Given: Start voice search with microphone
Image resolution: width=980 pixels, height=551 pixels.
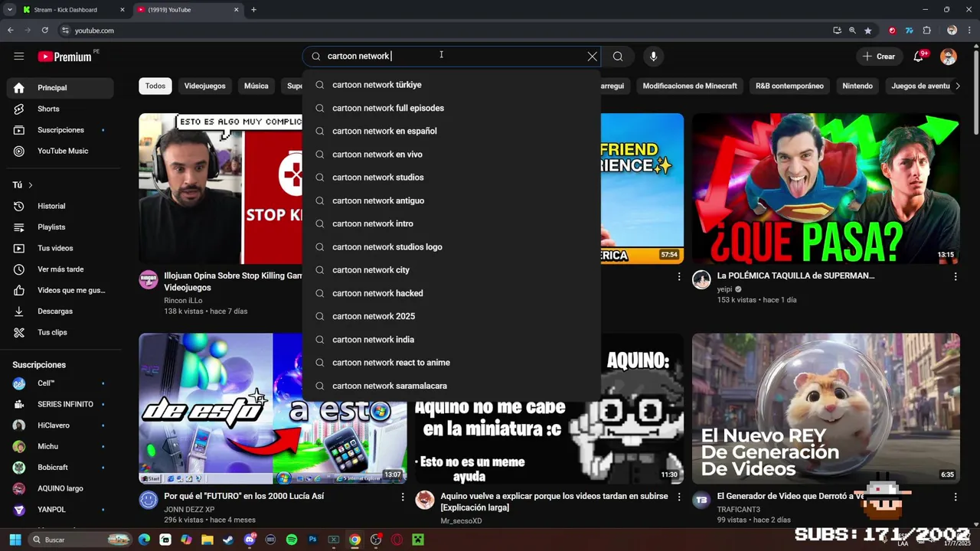Looking at the screenshot, I should point(653,56).
